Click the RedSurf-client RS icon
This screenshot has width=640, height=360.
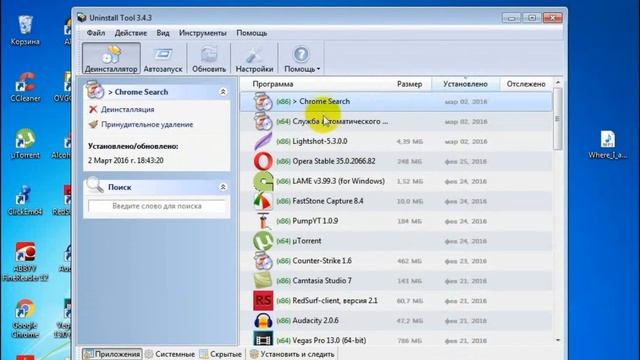tap(263, 300)
